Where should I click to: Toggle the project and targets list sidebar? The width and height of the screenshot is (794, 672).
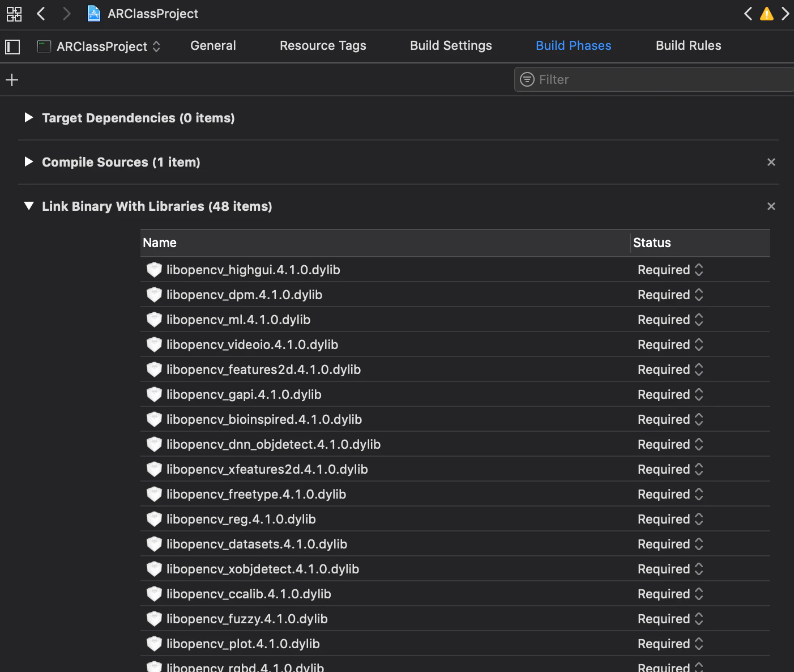[x=12, y=46]
